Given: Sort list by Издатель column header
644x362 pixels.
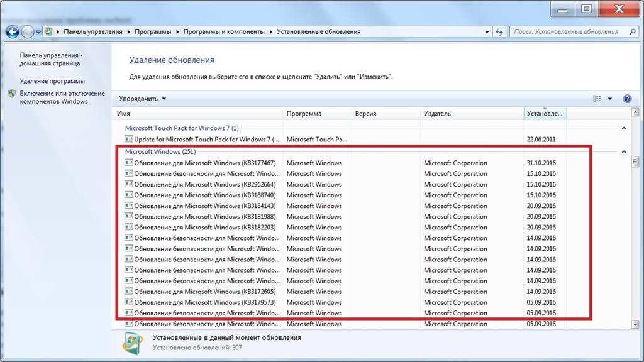Looking at the screenshot, I should click(x=472, y=114).
